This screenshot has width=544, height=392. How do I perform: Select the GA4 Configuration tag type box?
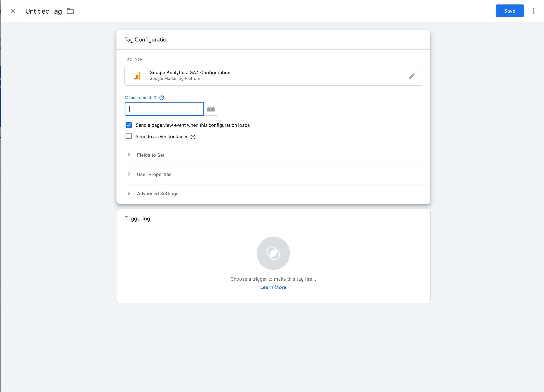[273, 76]
